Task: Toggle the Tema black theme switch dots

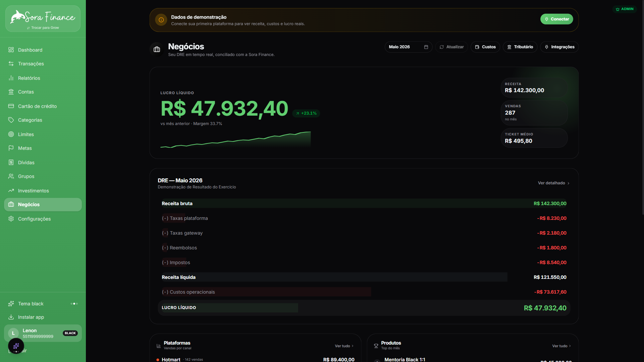Action: 74,304
